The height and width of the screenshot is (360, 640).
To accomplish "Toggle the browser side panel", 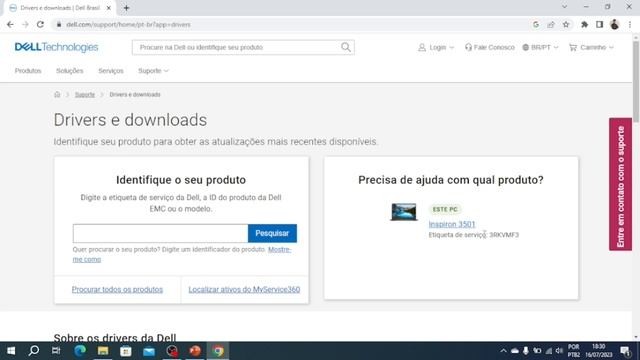I will click(600, 24).
